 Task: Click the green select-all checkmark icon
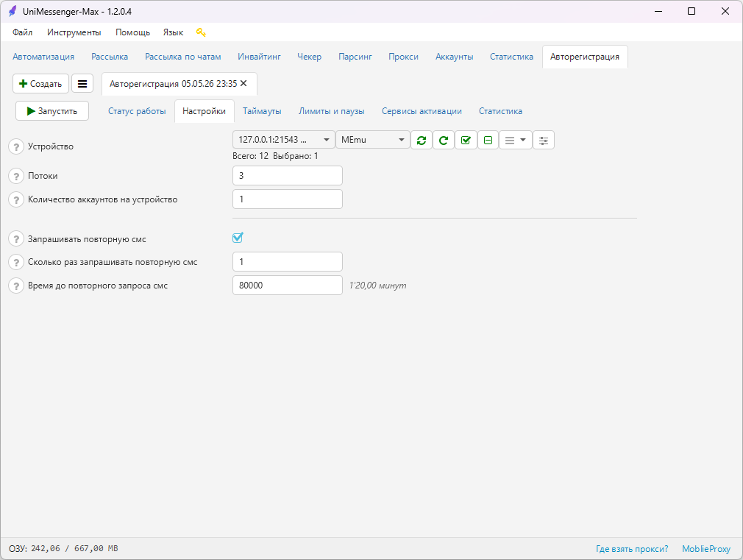click(x=466, y=140)
